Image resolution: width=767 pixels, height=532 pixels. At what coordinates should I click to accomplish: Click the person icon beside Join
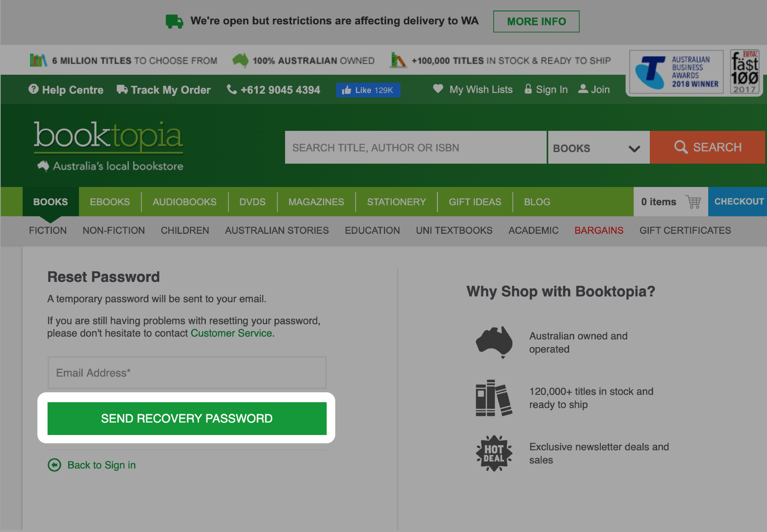[583, 89]
